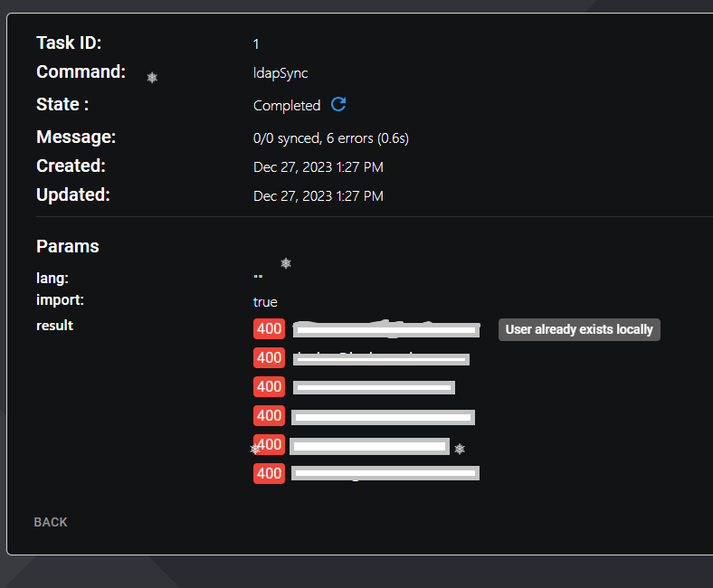
Task: Click the fifth red 400 badge
Action: 270,444
